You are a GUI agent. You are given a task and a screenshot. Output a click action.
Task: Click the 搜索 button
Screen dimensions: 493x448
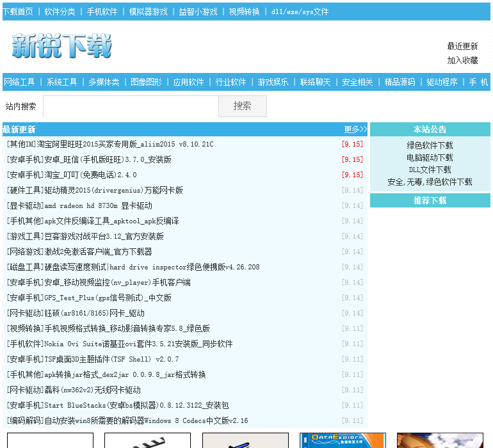[x=243, y=106]
